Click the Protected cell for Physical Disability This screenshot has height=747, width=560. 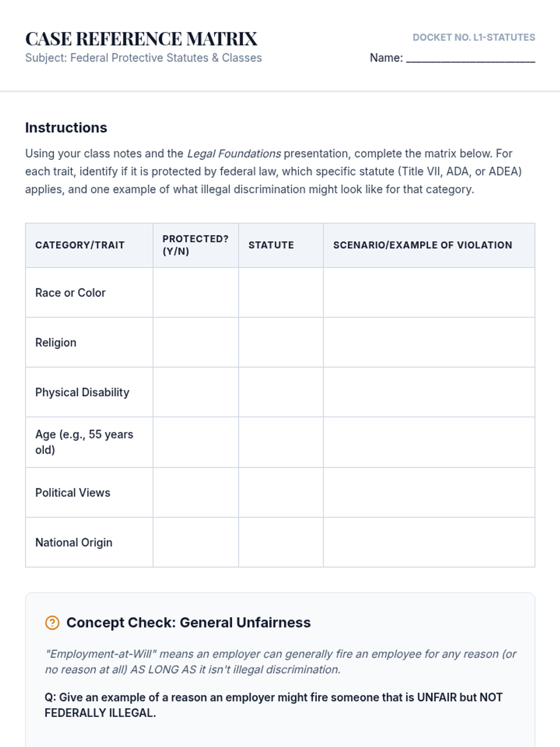196,392
